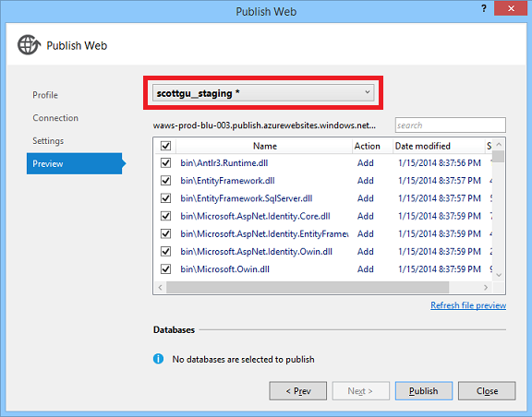This screenshot has height=417, width=532.
Task: Uncheck bin\EntityFramework.SqlServer.dll checkbox
Action: 165,198
